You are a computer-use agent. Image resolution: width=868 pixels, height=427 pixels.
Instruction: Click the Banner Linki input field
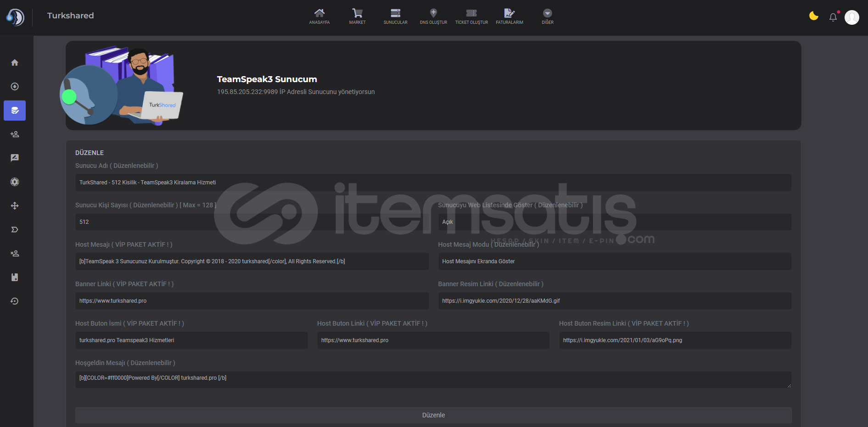coord(252,301)
